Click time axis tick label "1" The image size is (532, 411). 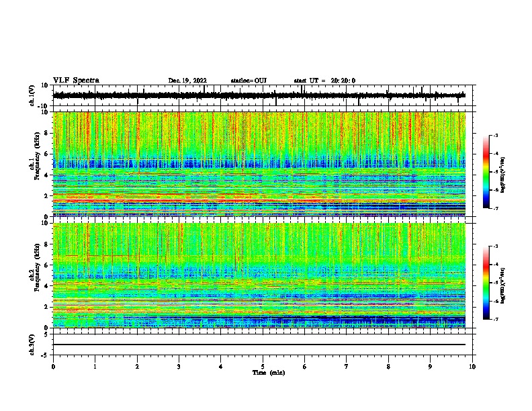95,367
